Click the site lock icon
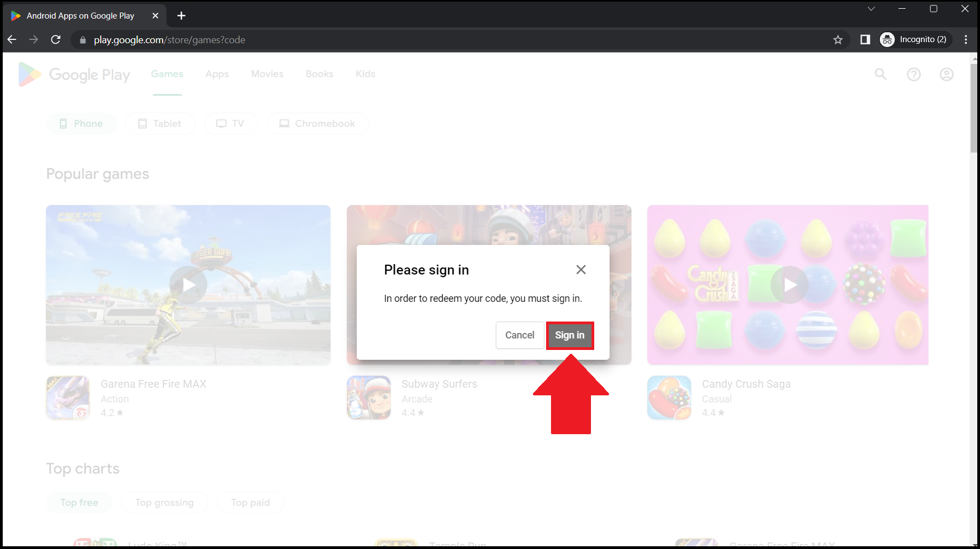The height and width of the screenshot is (549, 980). point(83,40)
